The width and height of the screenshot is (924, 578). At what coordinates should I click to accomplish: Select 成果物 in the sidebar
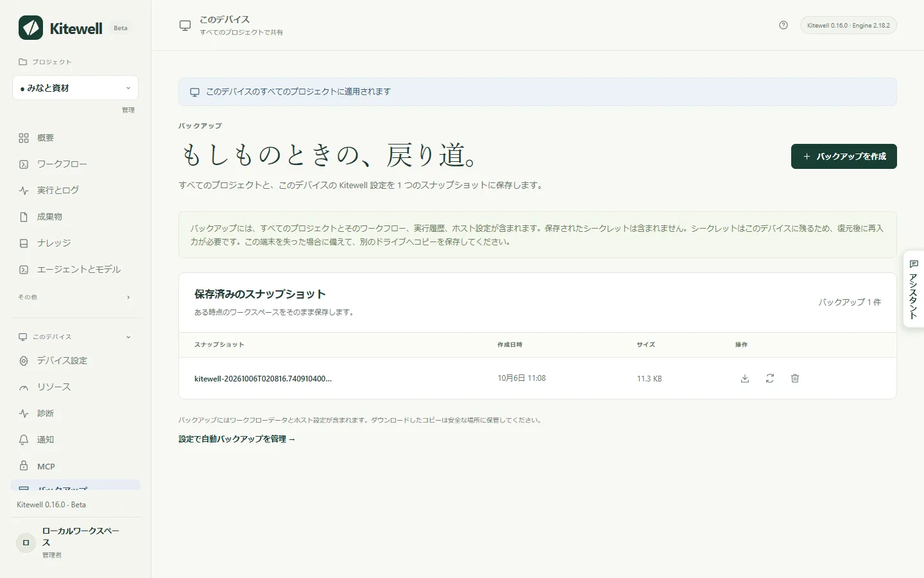coord(76,217)
